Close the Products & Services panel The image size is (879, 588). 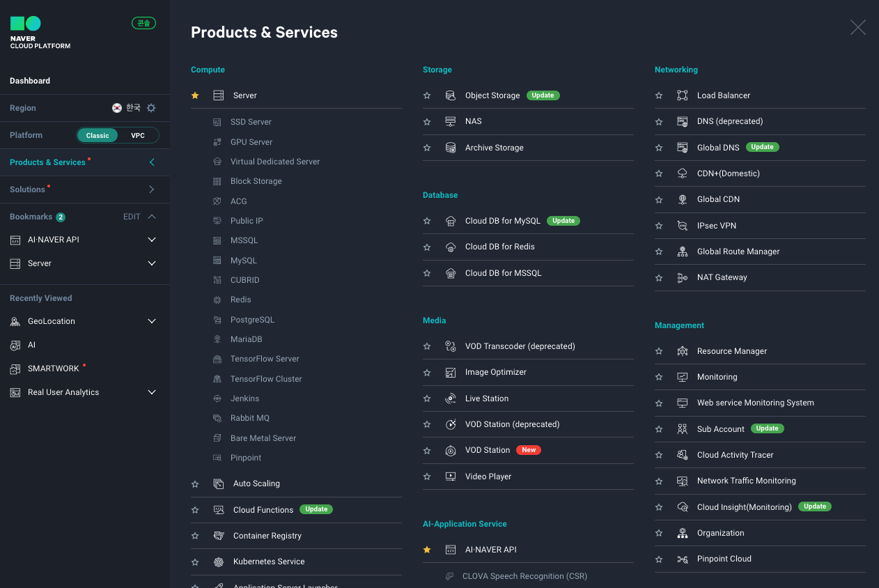858,27
